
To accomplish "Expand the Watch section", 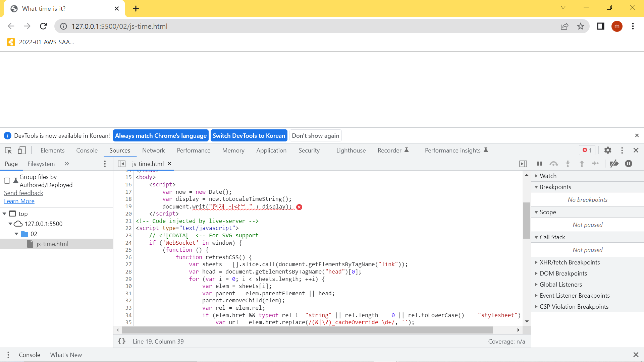I will point(548,176).
